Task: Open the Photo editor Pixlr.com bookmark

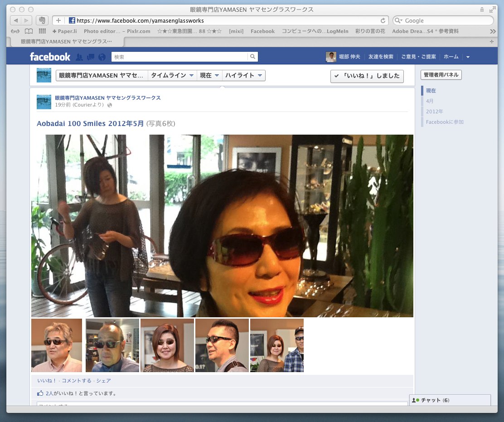Action: click(117, 31)
